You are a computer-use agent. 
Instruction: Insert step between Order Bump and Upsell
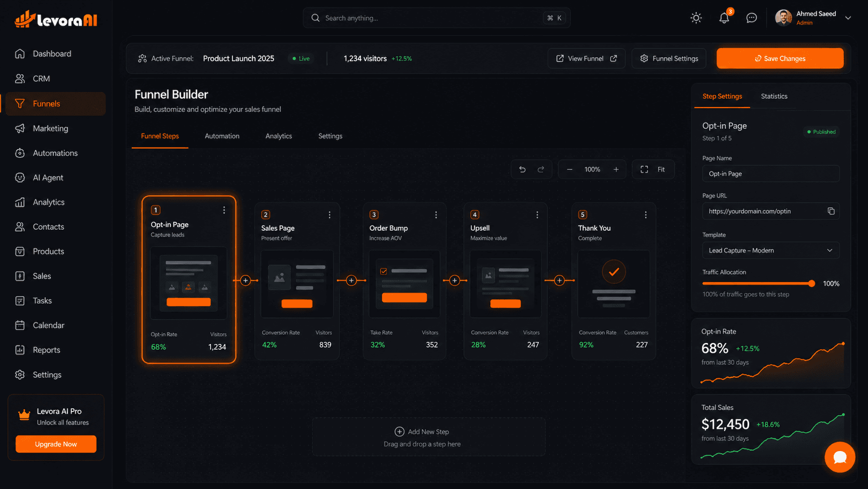455,281
